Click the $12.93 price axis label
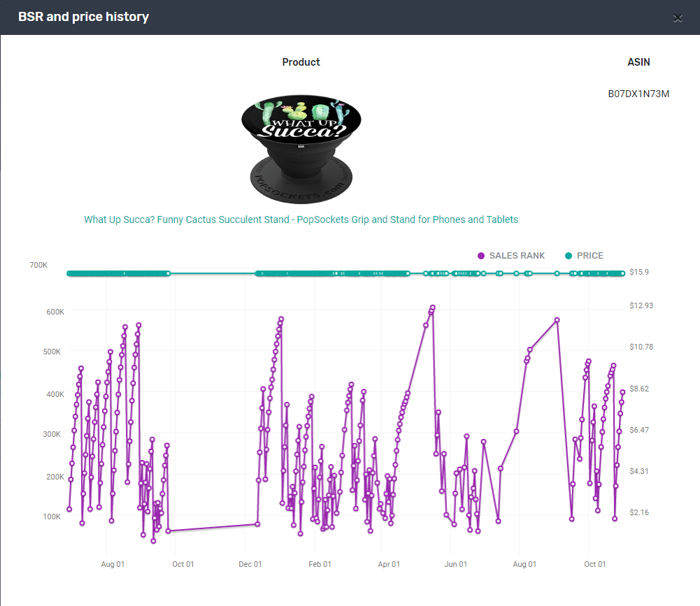The width and height of the screenshot is (700, 606). pyautogui.click(x=641, y=305)
